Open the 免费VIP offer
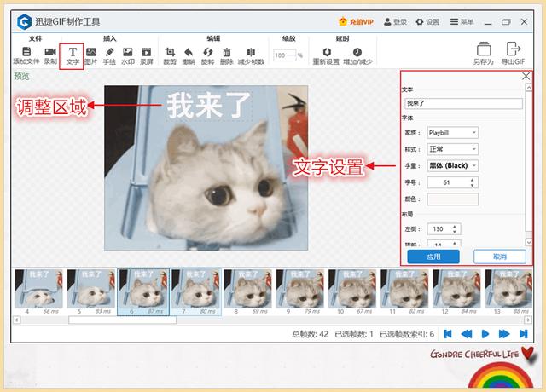 356,22
